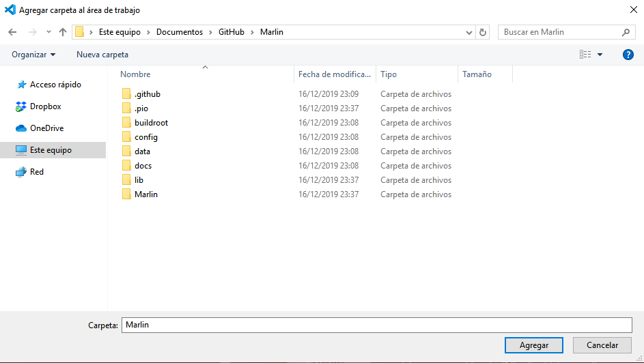Expand the address bar path history dropdown
The image size is (644, 363).
click(x=469, y=32)
